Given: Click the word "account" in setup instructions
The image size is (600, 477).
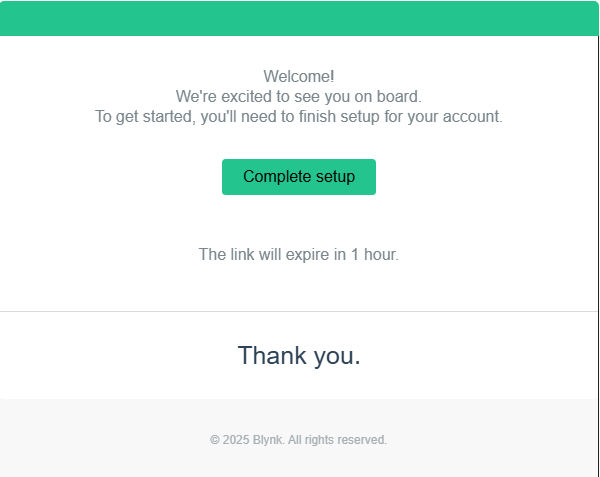Looking at the screenshot, I should point(471,117).
